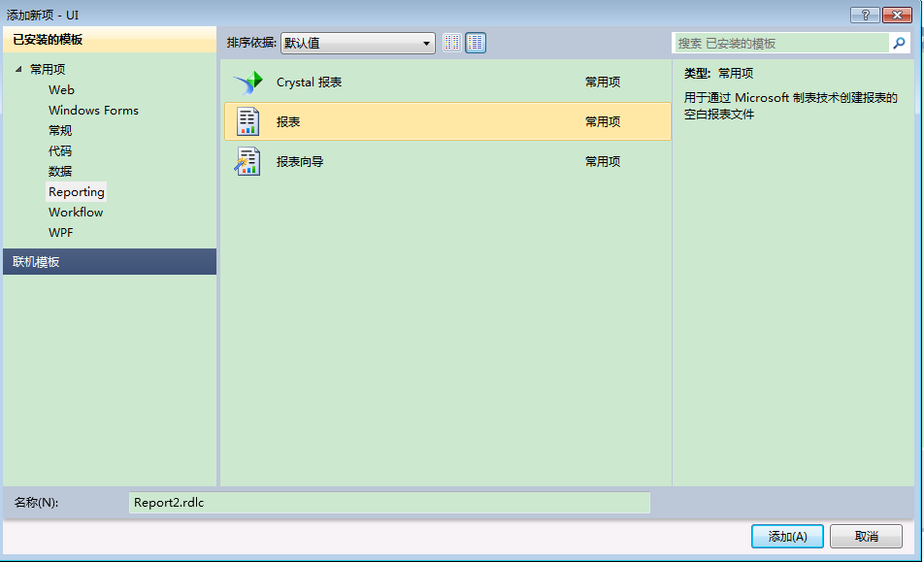Click the 取消 button
This screenshot has width=924, height=562.
(866, 536)
